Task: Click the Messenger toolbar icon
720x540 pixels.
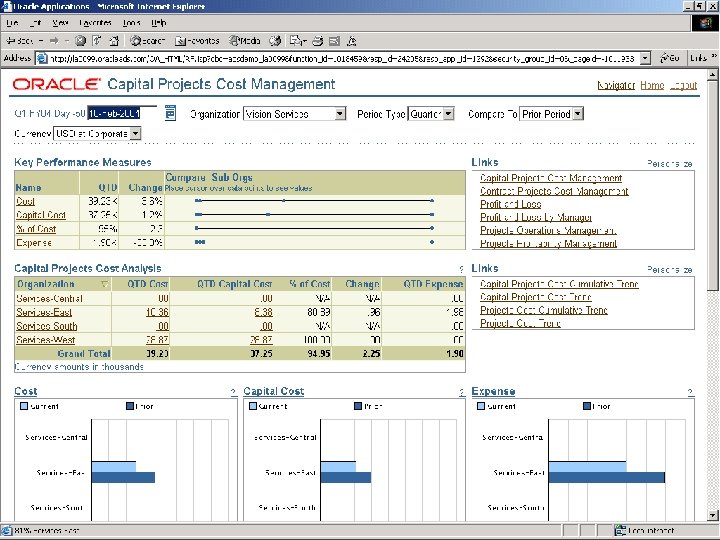Action: pyautogui.click(x=352, y=41)
